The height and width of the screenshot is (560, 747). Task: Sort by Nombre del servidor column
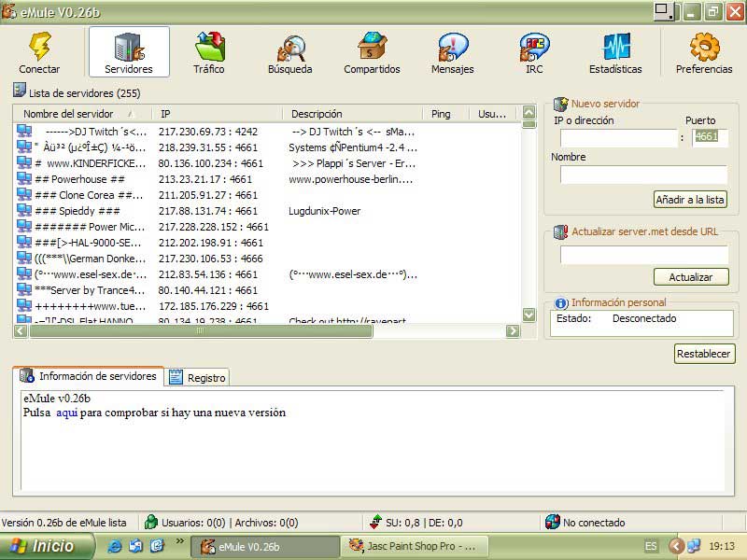(82, 114)
